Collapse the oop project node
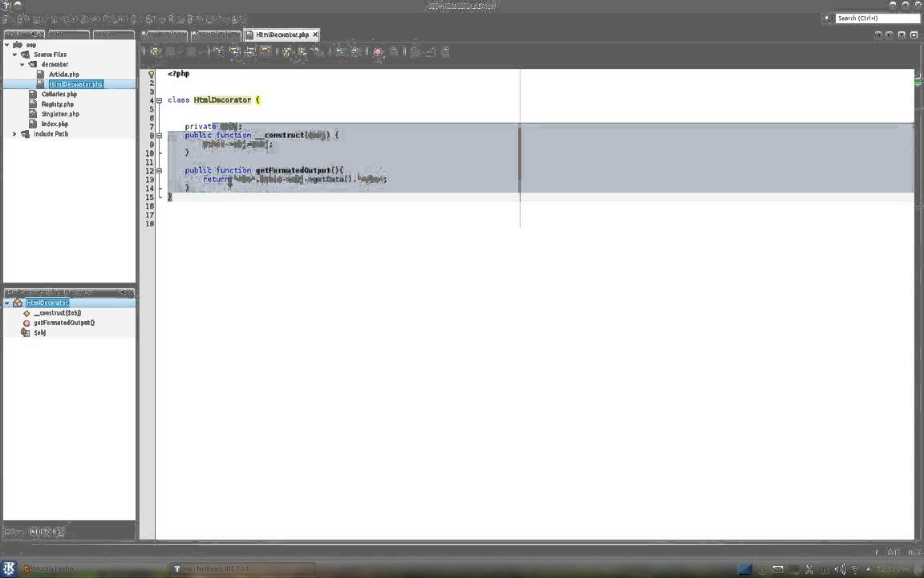 coord(7,45)
